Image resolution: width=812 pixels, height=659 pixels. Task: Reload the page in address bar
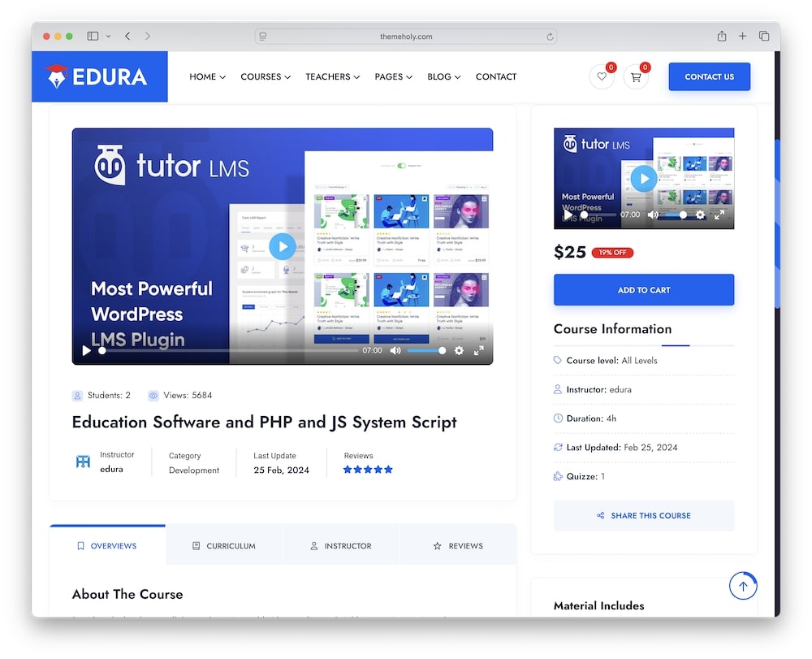550,37
